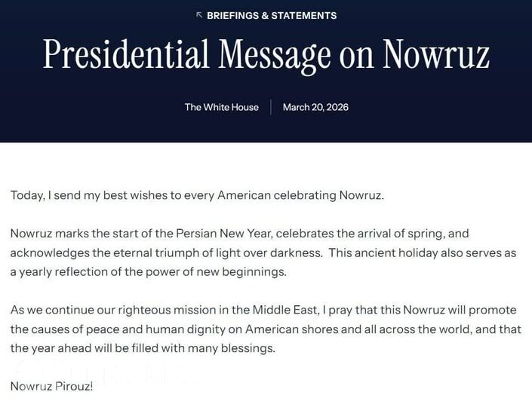Image resolution: width=532 pixels, height=407 pixels.
Task: Click the paragraph starting with Today
Action: (x=197, y=195)
